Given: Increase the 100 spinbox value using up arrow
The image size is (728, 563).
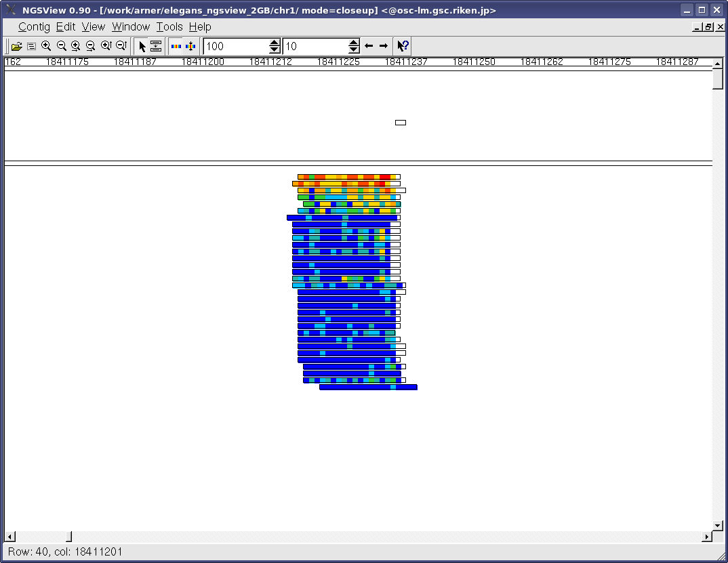Looking at the screenshot, I should click(x=275, y=43).
